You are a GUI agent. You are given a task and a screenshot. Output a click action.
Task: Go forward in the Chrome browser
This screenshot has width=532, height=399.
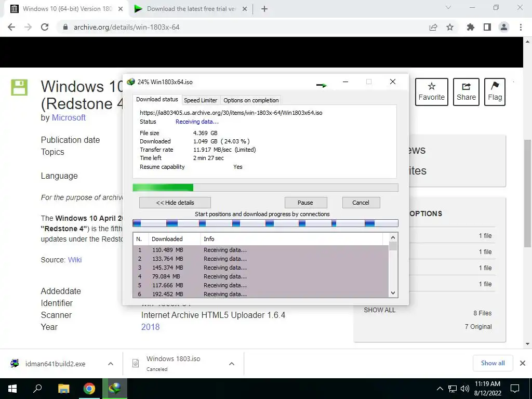point(28,27)
